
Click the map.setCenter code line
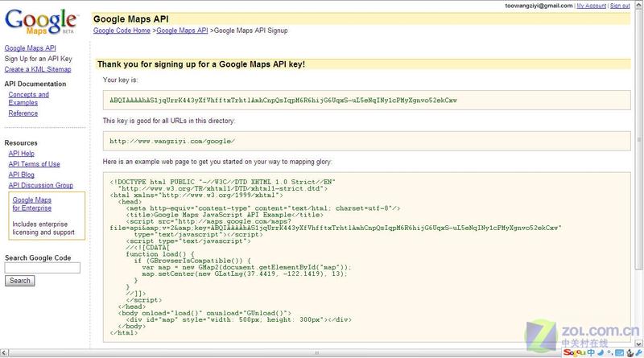pyautogui.click(x=245, y=274)
